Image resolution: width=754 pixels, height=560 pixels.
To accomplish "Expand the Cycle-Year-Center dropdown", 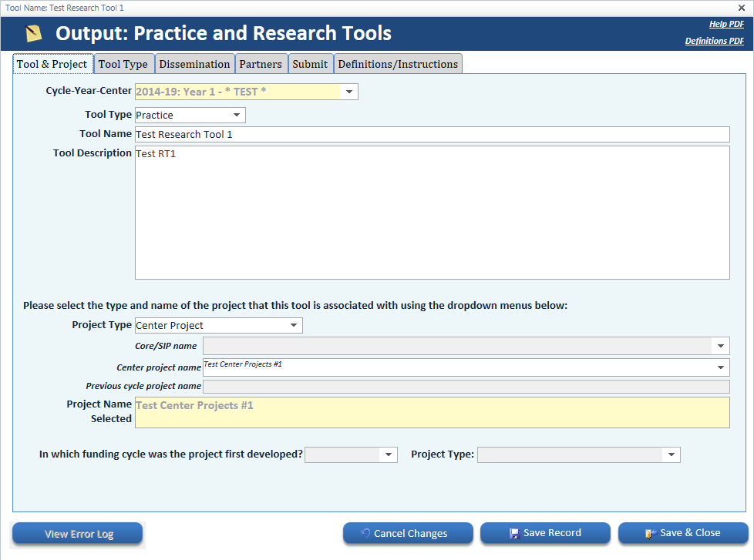I will coord(349,92).
